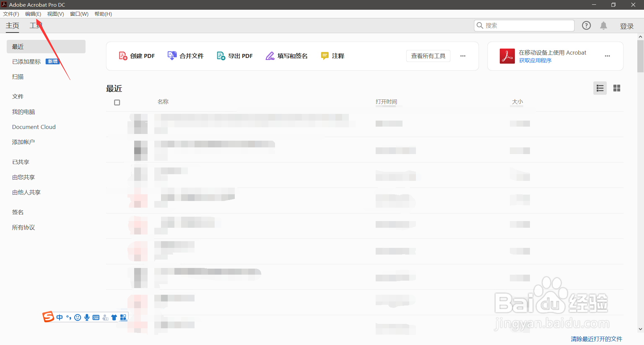The width and height of the screenshot is (644, 345).
Task: Select 扫描 in the sidebar
Action: click(x=18, y=77)
